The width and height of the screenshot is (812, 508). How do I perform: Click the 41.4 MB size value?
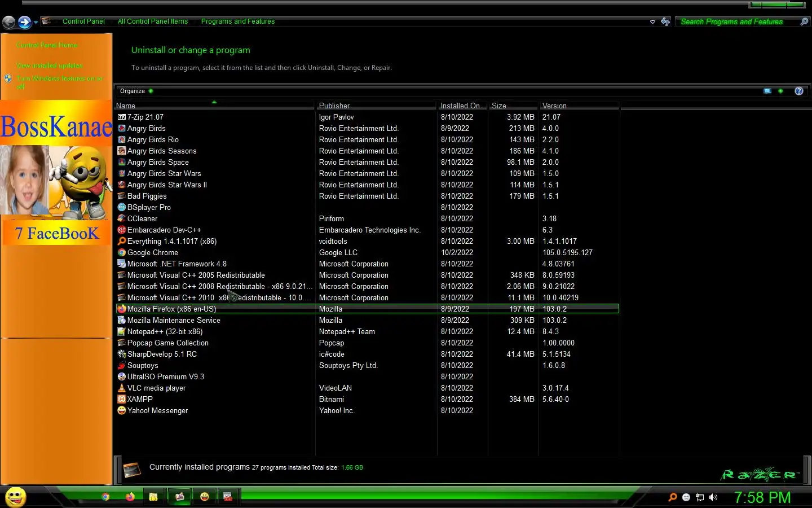(520, 354)
